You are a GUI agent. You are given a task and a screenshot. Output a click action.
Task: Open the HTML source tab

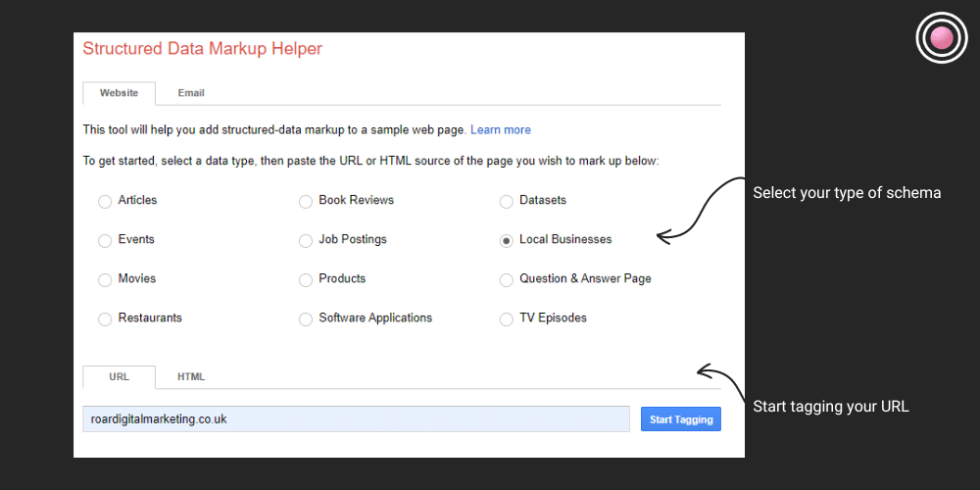(x=191, y=377)
